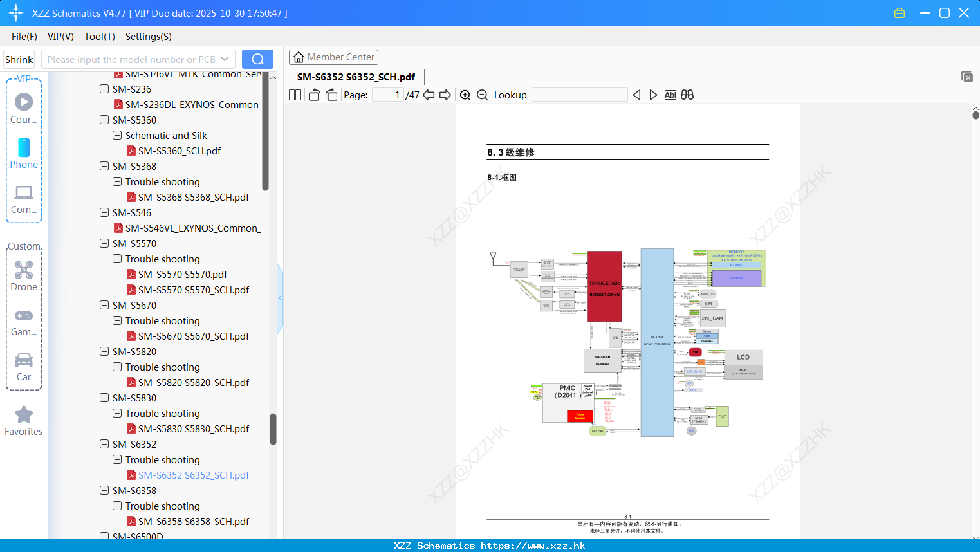Image resolution: width=980 pixels, height=552 pixels.
Task: Go to the next page arrow
Action: pos(445,95)
